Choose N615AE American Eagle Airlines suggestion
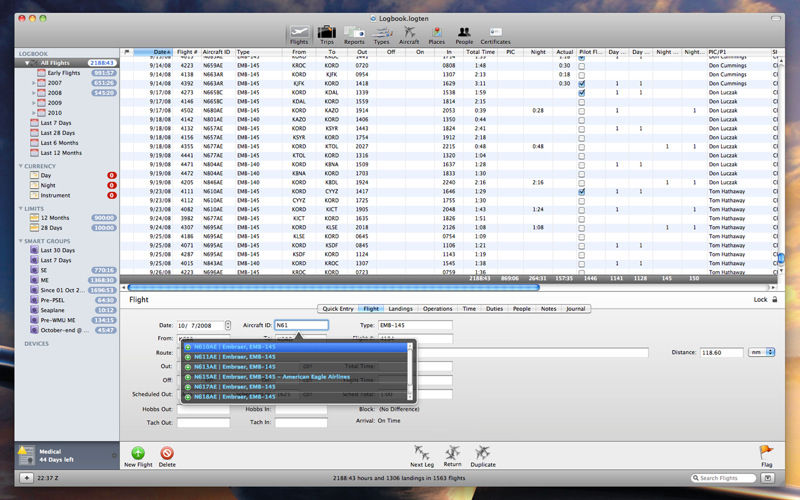 click(296, 377)
